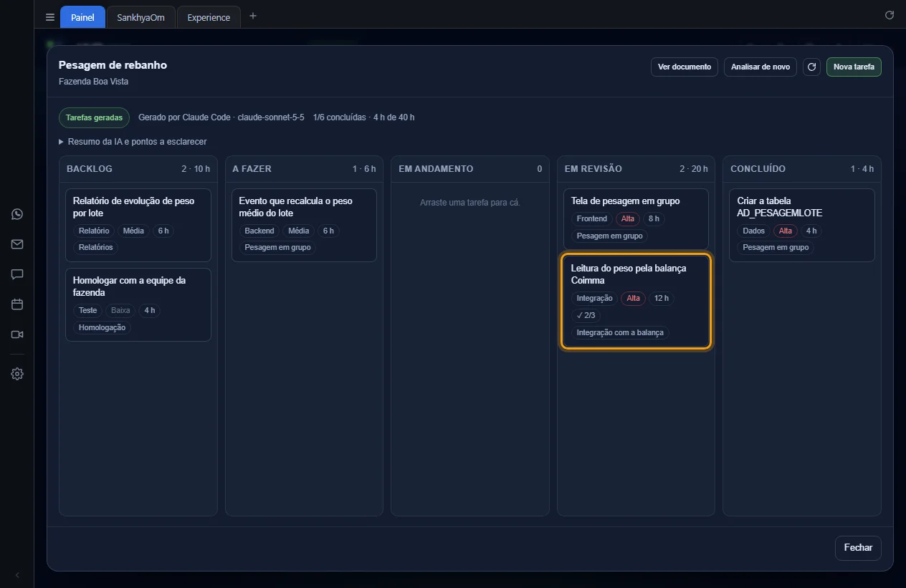Close the dialog with Fechar
906x588 pixels.
pyautogui.click(x=858, y=548)
